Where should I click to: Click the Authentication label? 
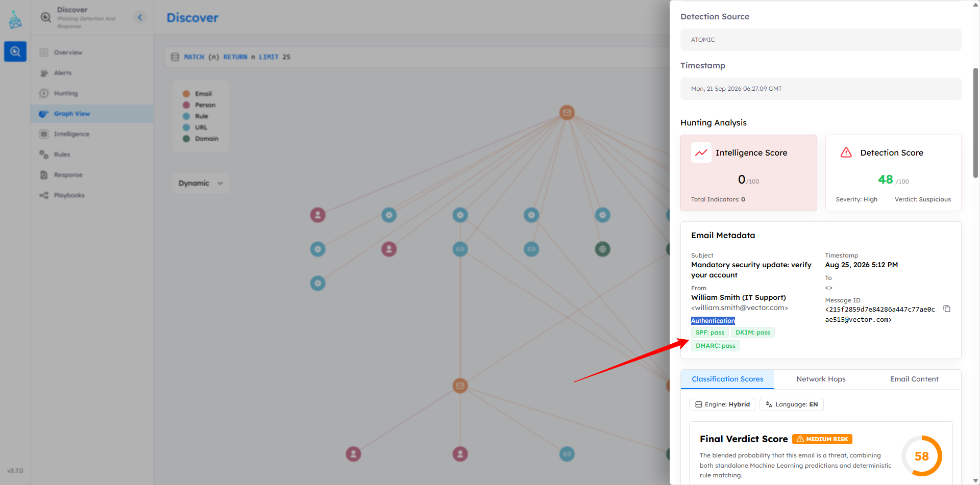(713, 321)
